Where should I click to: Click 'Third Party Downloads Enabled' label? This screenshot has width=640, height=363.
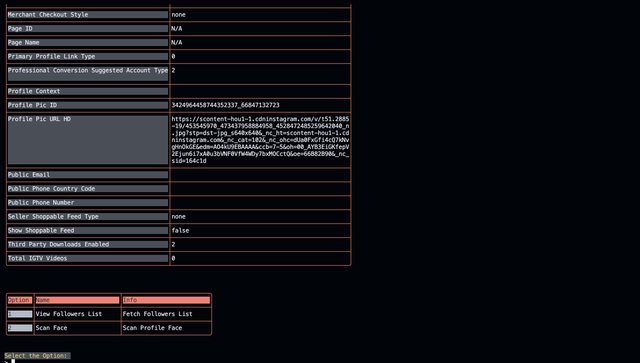[x=58, y=244]
